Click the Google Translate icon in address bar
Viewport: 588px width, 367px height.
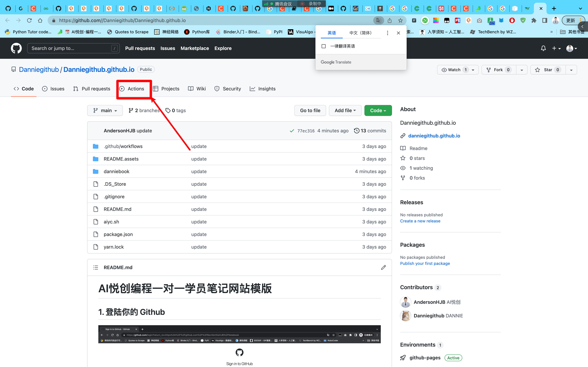[x=378, y=20]
